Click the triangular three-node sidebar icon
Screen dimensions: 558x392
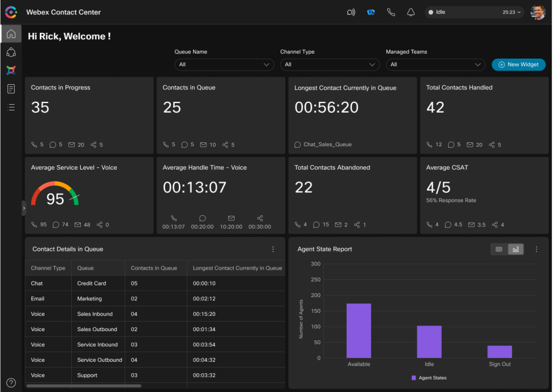coord(11,52)
